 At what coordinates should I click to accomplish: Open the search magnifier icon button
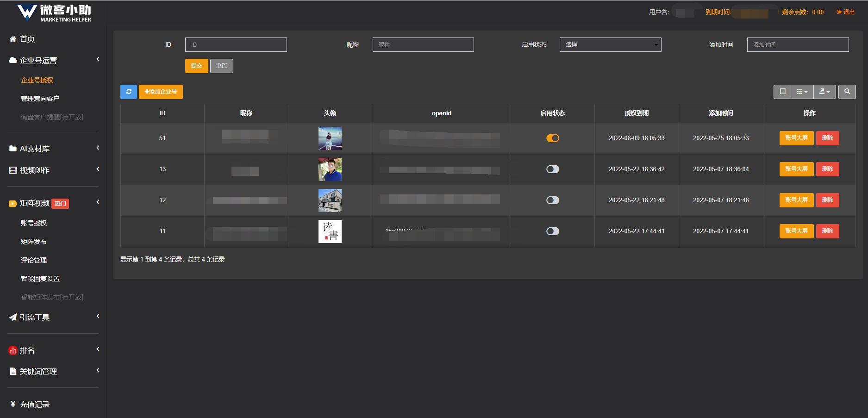[x=847, y=92]
